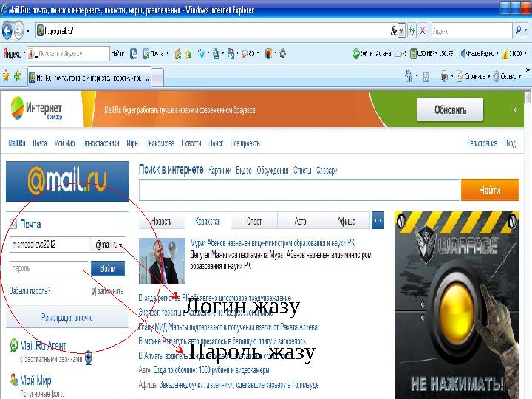
Task: Select the Казахстан news tab
Action: point(208,221)
